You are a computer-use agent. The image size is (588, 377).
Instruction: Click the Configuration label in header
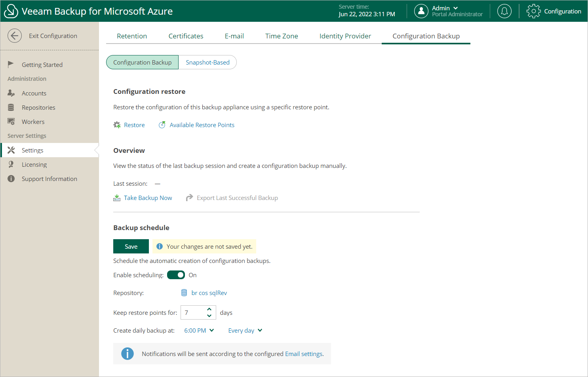tap(563, 11)
